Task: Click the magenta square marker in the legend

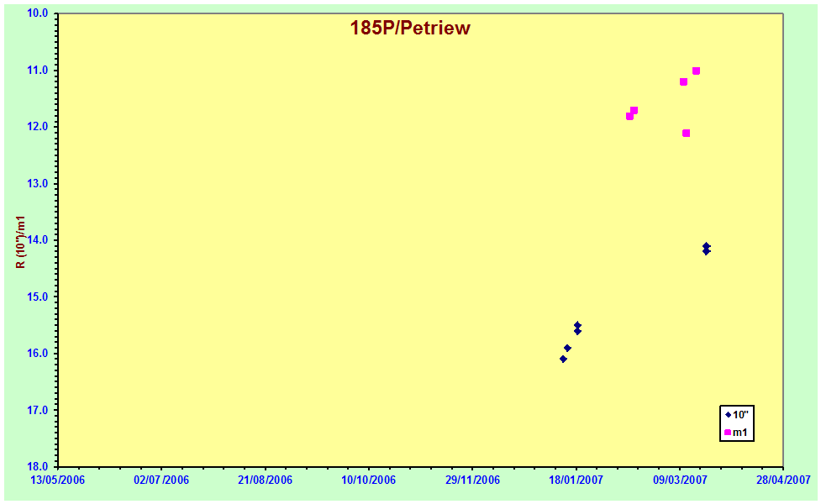Action: [x=727, y=433]
